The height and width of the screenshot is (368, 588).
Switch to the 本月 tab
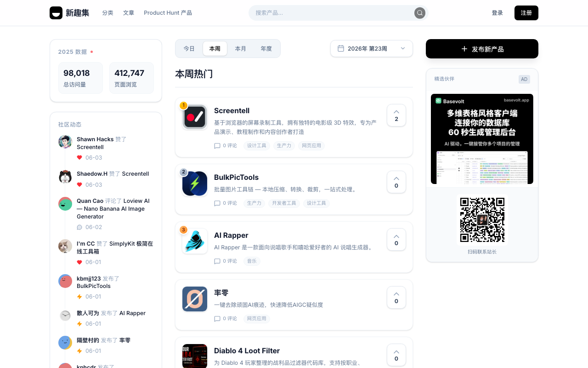(x=241, y=49)
